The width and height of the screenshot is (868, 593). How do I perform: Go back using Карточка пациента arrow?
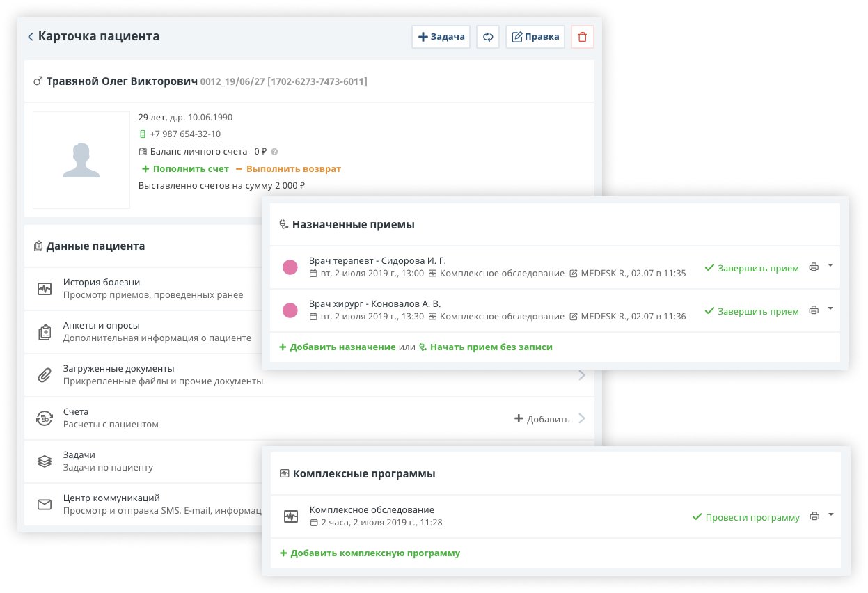(x=31, y=37)
